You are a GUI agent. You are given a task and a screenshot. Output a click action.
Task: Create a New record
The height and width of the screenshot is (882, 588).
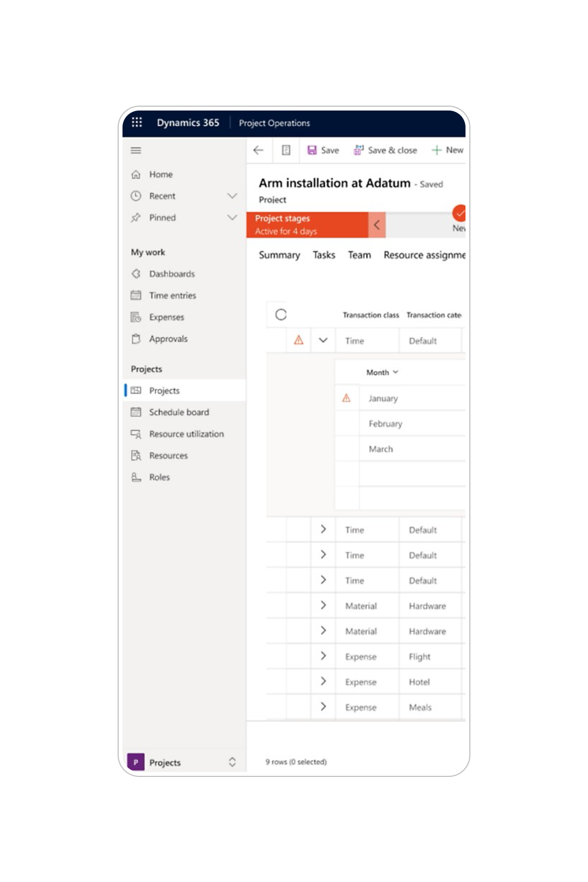pos(448,150)
